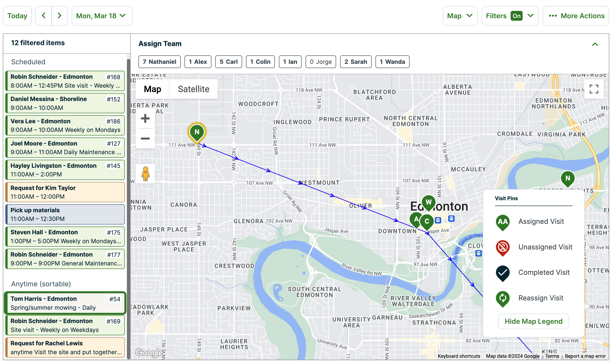Click Hide Map Legend
This screenshot has width=613, height=364.
[x=533, y=321]
